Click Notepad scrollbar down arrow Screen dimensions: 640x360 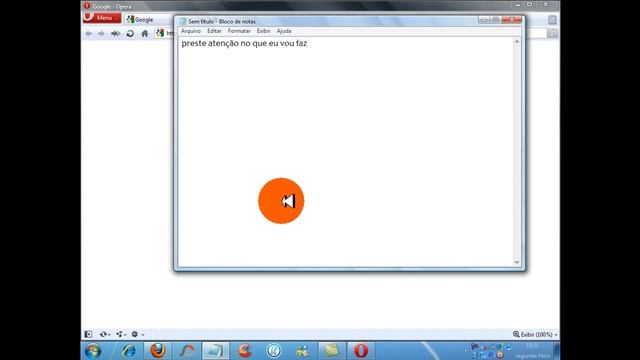coord(517,262)
